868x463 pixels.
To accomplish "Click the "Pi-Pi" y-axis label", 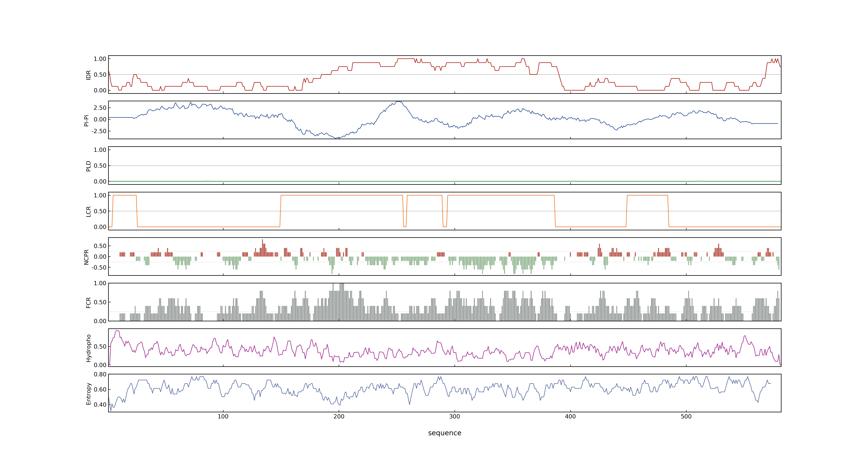I will [x=86, y=120].
